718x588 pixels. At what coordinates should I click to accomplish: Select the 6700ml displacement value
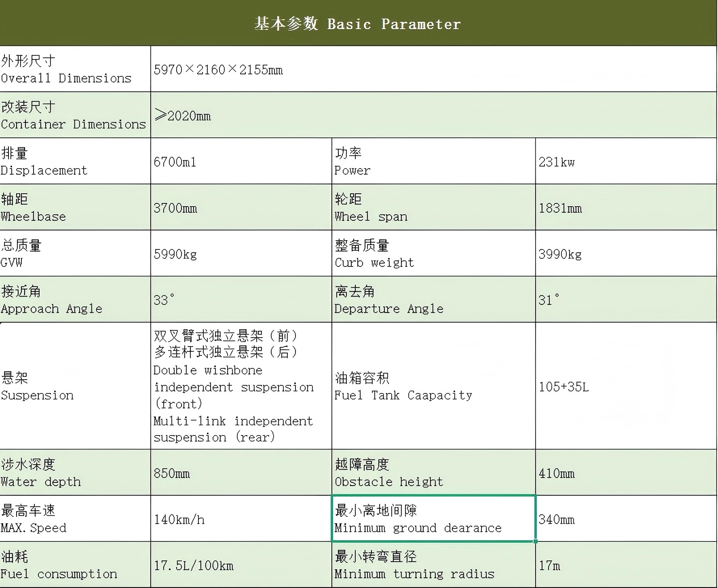(174, 161)
